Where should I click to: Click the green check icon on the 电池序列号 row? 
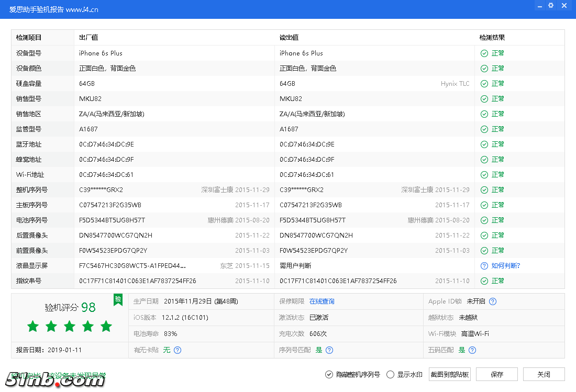click(484, 220)
